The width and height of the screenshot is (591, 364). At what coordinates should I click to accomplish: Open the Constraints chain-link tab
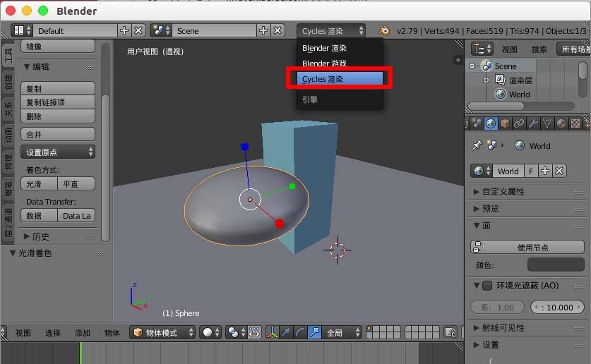tap(519, 123)
